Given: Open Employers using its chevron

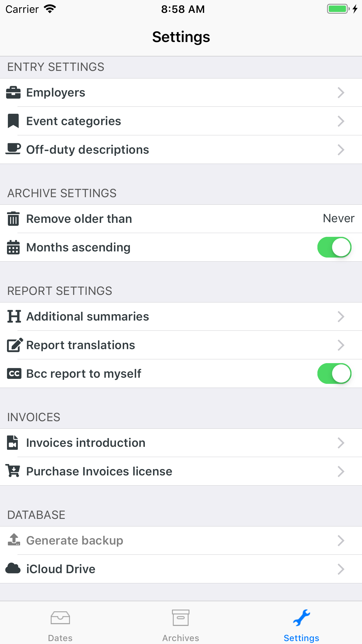Looking at the screenshot, I should [x=341, y=93].
